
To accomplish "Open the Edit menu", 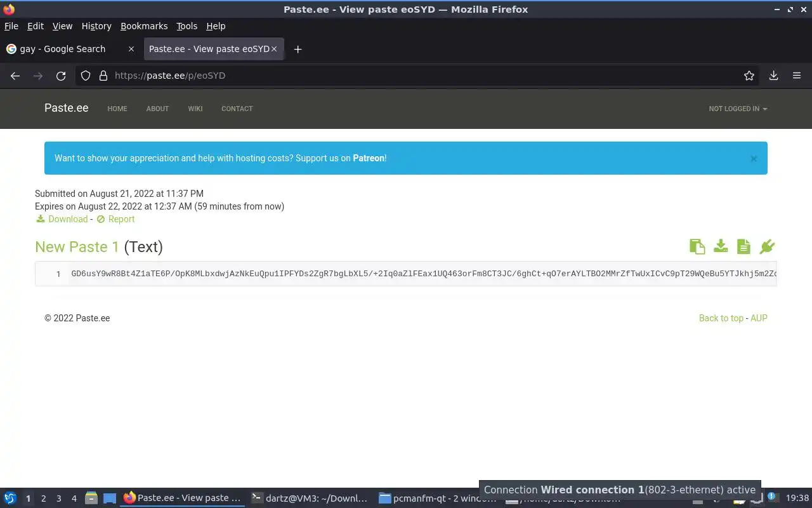I will (36, 26).
